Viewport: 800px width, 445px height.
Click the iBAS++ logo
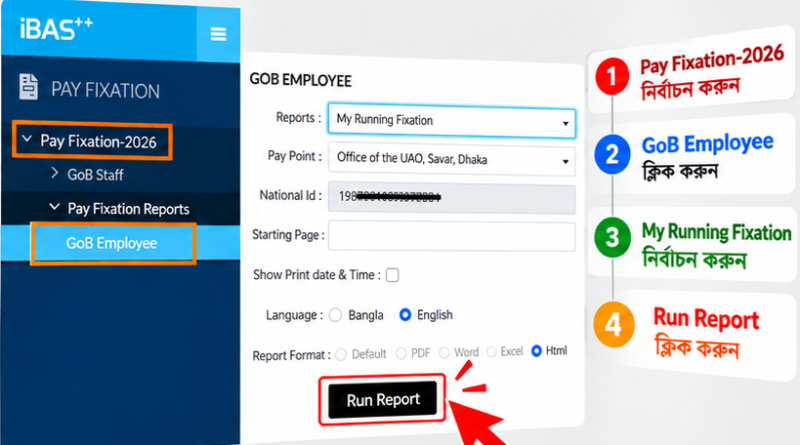click(56, 29)
